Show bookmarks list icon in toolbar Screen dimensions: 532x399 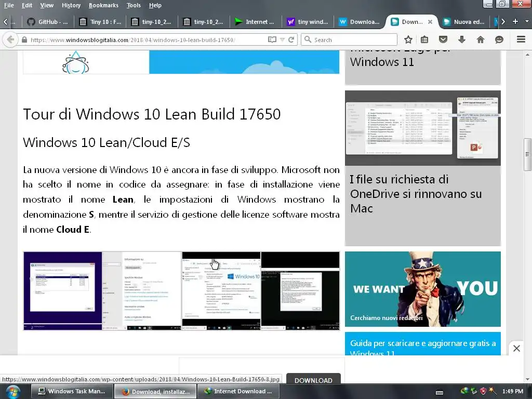tap(424, 39)
